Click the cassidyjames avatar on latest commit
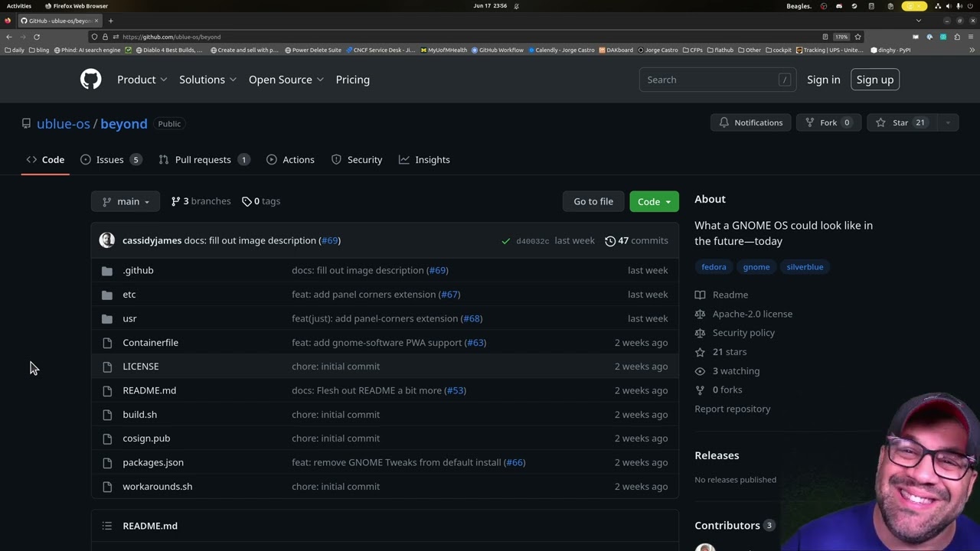Image resolution: width=980 pixels, height=551 pixels. point(107,240)
